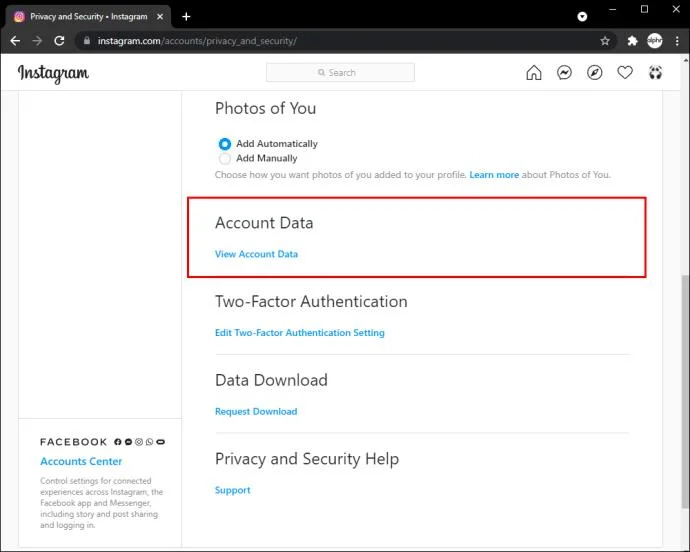Viewport: 690px width, 552px height.
Task: Click the Account Data heading
Action: (264, 223)
